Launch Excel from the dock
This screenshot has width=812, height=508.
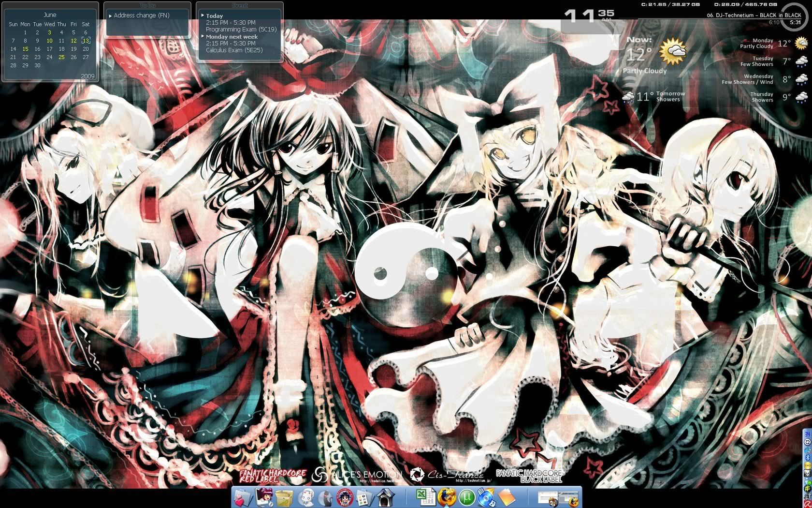pyautogui.click(x=426, y=497)
